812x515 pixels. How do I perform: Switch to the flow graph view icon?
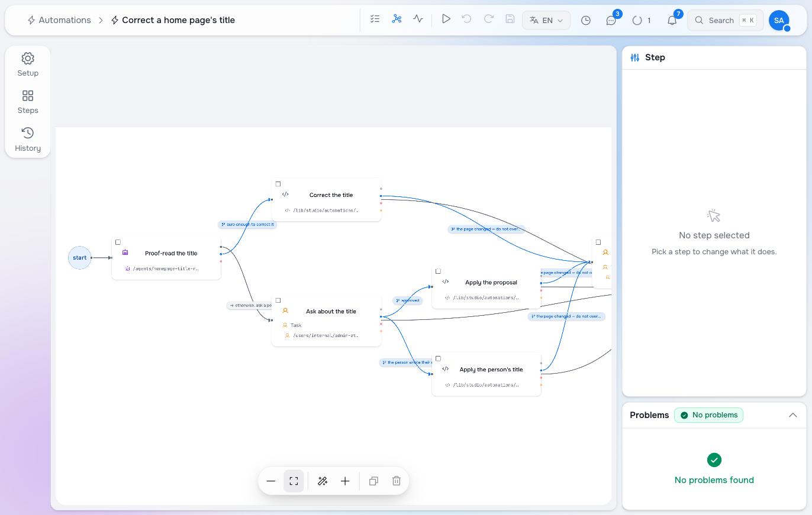397,20
